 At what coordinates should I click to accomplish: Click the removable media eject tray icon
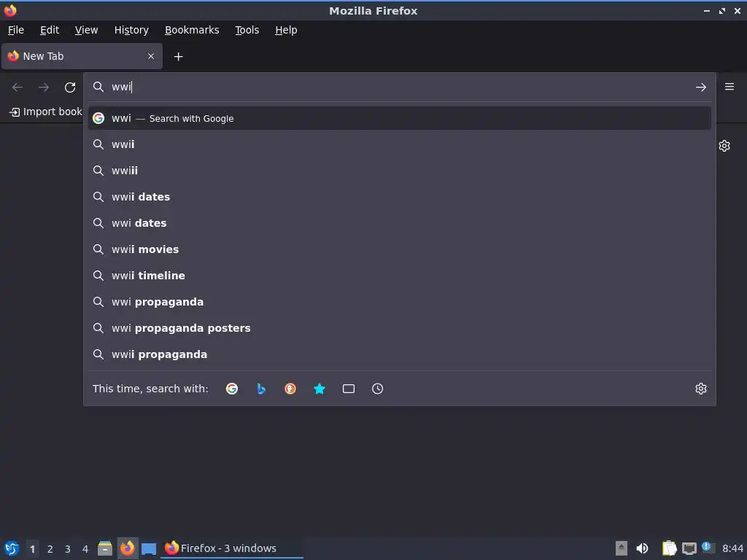622,548
